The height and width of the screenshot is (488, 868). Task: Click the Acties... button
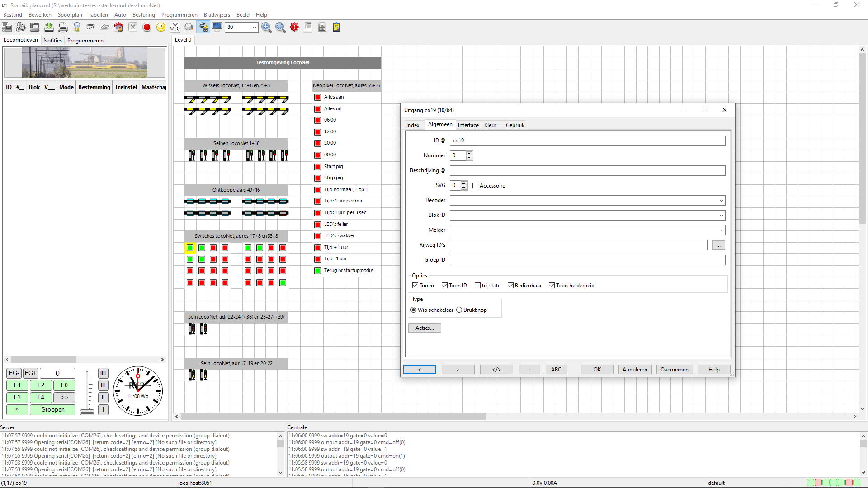click(x=425, y=328)
